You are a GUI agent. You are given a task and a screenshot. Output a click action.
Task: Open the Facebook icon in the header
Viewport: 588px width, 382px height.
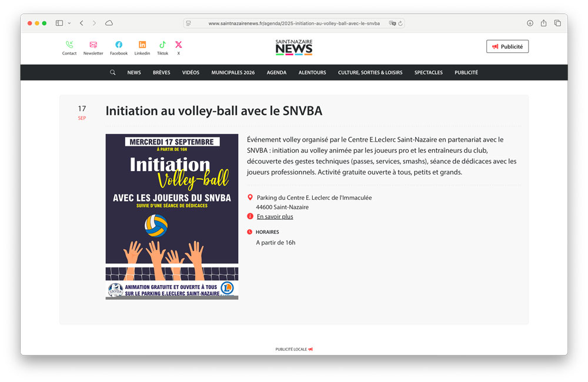119,43
